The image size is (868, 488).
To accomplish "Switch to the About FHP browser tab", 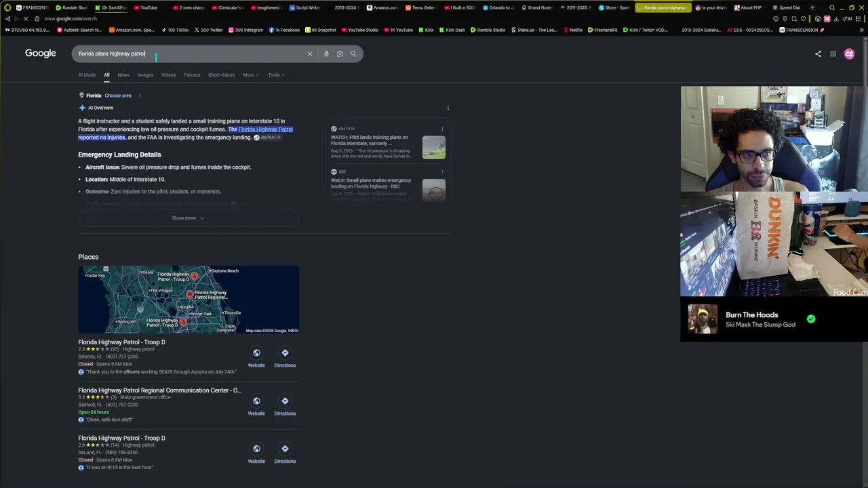I will click(748, 7).
